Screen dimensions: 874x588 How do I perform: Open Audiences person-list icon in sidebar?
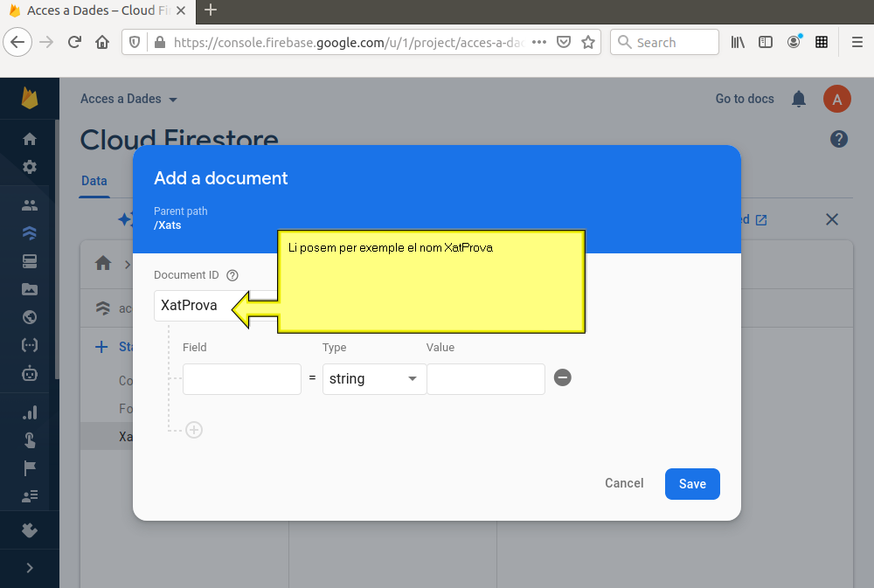[30, 496]
